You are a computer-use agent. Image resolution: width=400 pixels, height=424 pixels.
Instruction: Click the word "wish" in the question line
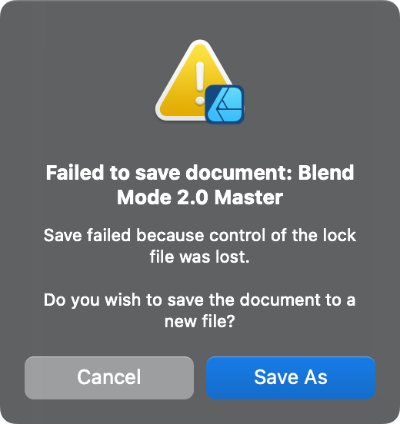click(123, 300)
